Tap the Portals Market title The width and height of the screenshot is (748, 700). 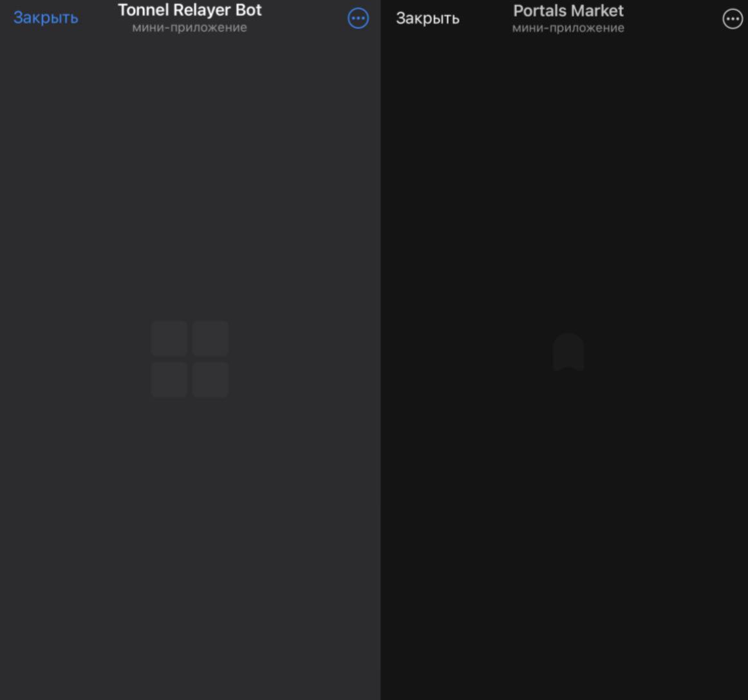(568, 11)
